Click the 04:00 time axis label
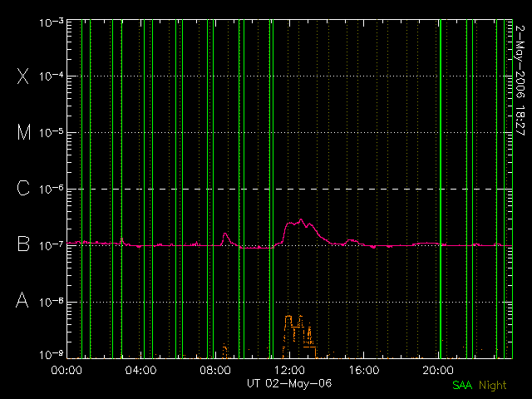The height and width of the screenshot is (399, 532). point(140,370)
